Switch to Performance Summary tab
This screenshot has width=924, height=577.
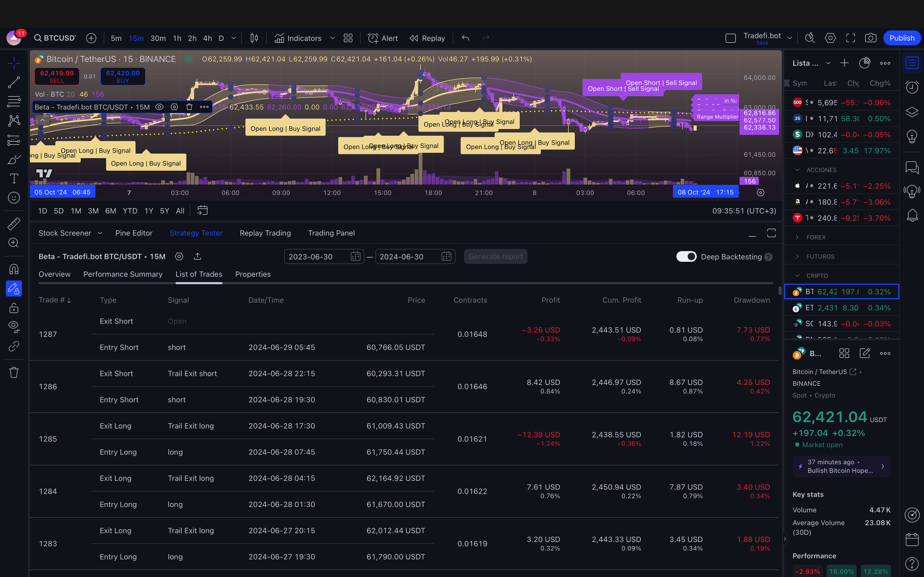click(122, 274)
